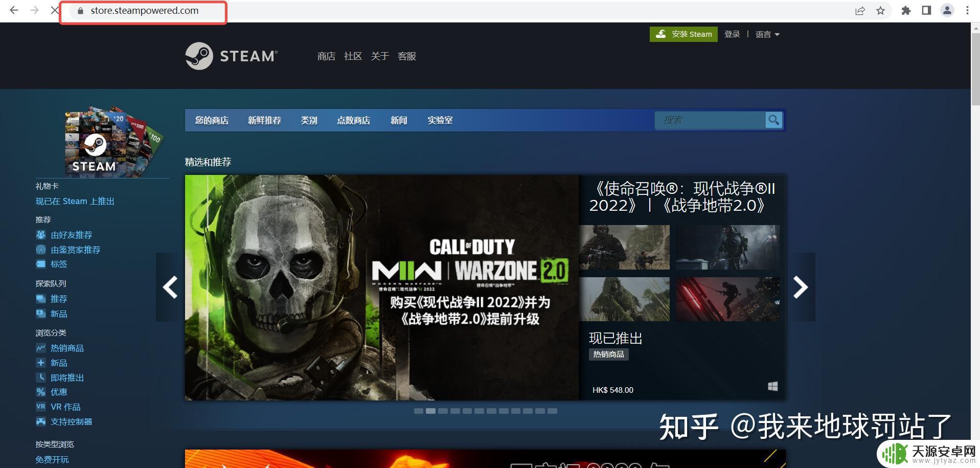This screenshot has height=468, width=980.
Task: Open the browser extensions puzzle icon
Action: click(x=906, y=11)
